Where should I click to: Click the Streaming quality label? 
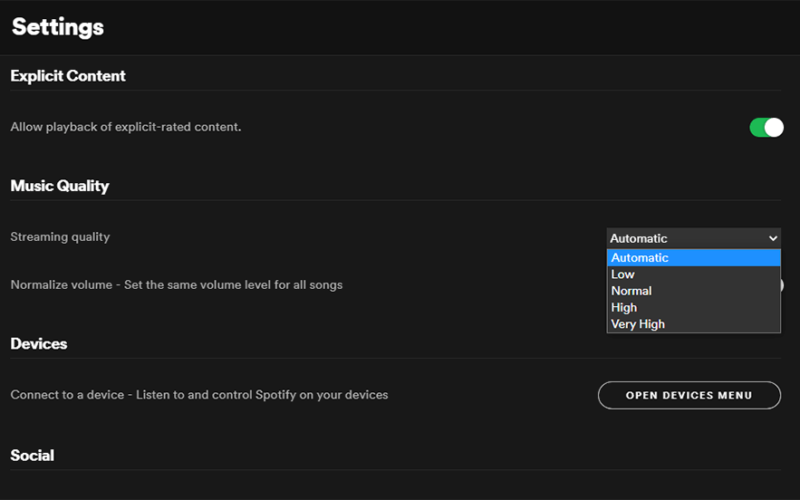coord(60,237)
